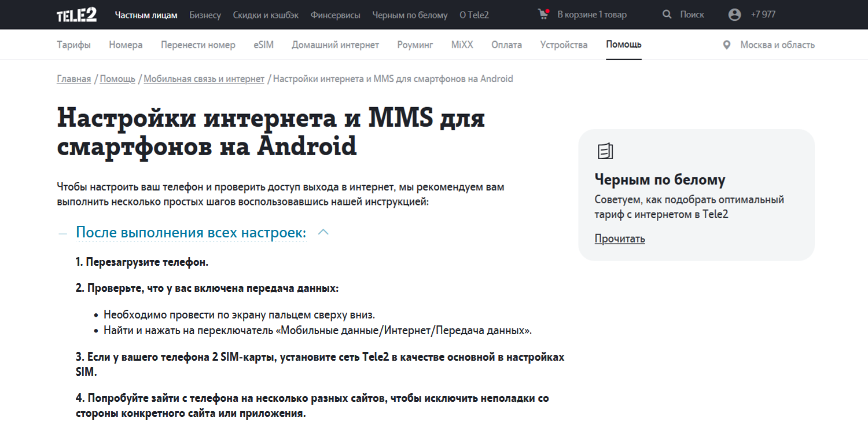Click bullet 'Необходимо провести по экрану пальцем'
This screenshot has height=436, width=868.
pos(240,315)
